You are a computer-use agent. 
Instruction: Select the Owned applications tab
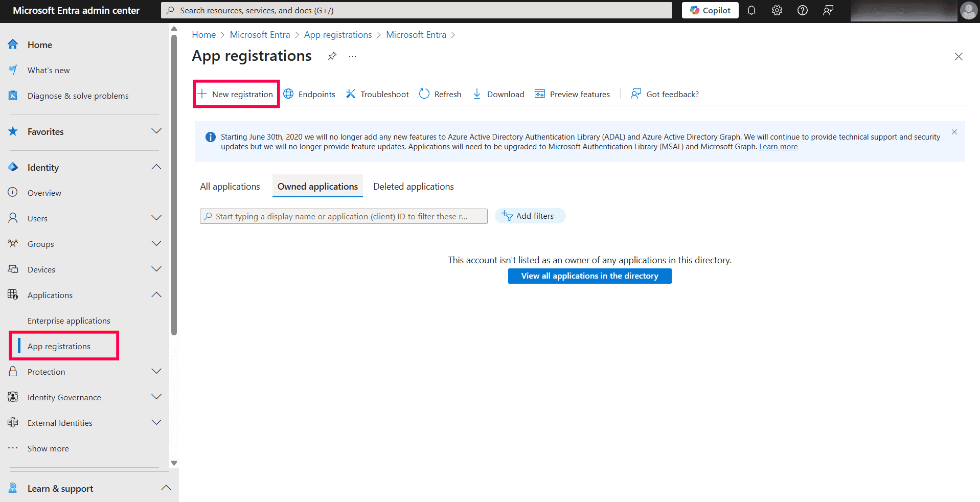point(317,187)
